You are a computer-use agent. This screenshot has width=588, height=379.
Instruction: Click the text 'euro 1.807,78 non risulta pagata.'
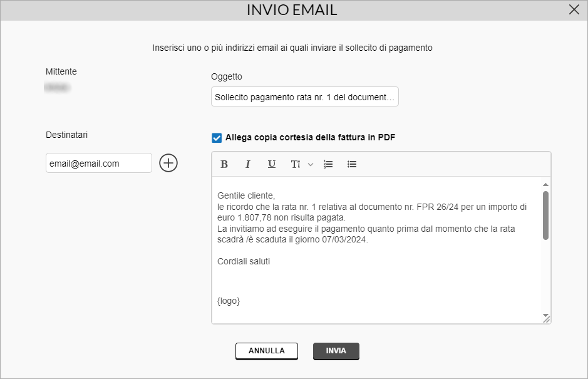(281, 217)
